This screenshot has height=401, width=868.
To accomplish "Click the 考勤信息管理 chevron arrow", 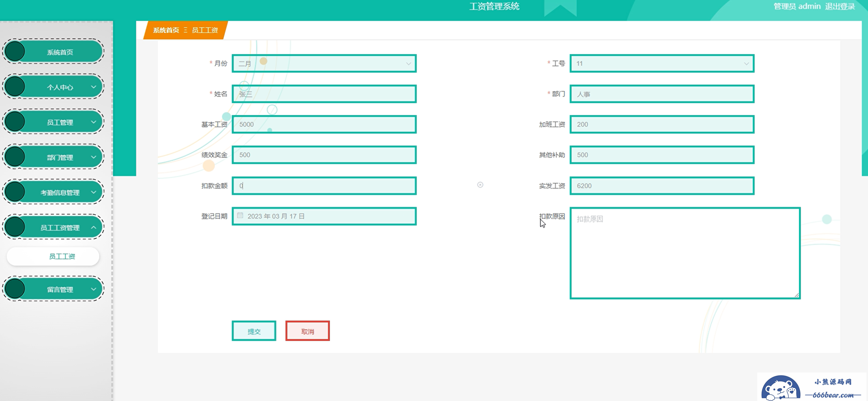I will pyautogui.click(x=94, y=192).
